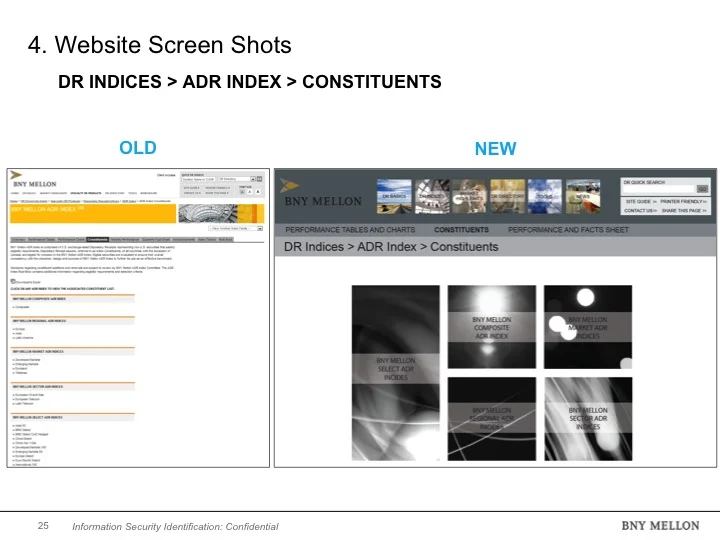The height and width of the screenshot is (540, 720).
Task: Click the DR Indices > ADR Index > Constituents breadcrumb
Action: (x=391, y=247)
